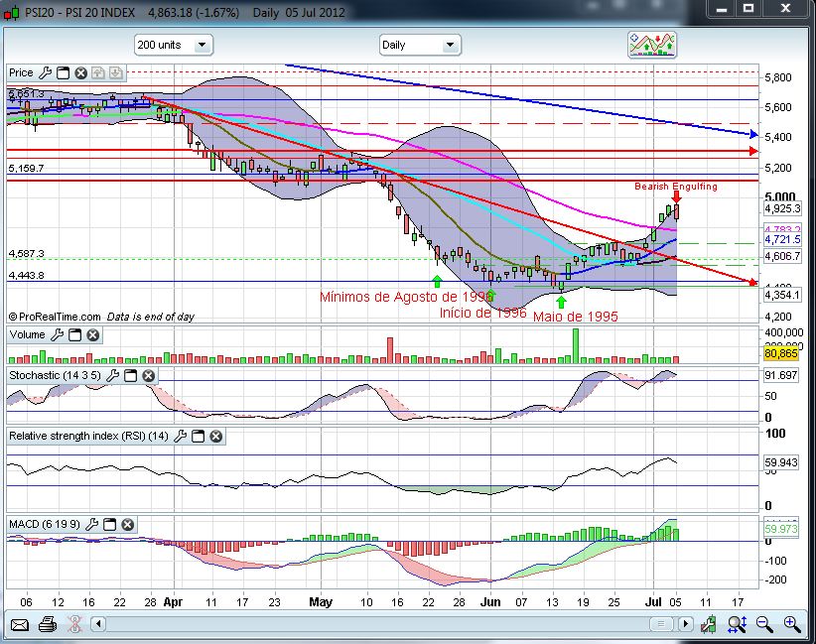Select the Maio de 1995 label
The height and width of the screenshot is (644, 816).
pos(576,317)
